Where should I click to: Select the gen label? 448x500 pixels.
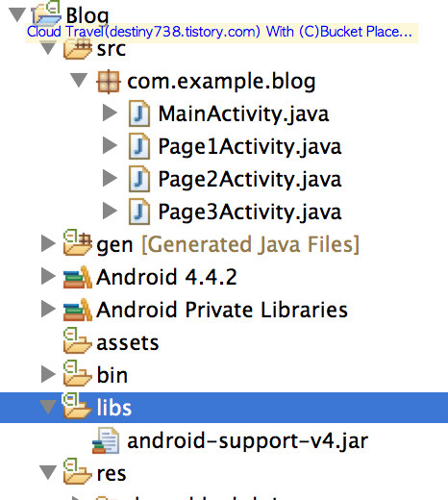(x=114, y=245)
